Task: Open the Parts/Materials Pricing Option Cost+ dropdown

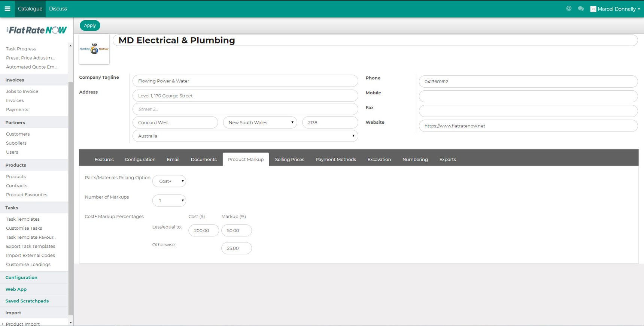Action: 169,181
